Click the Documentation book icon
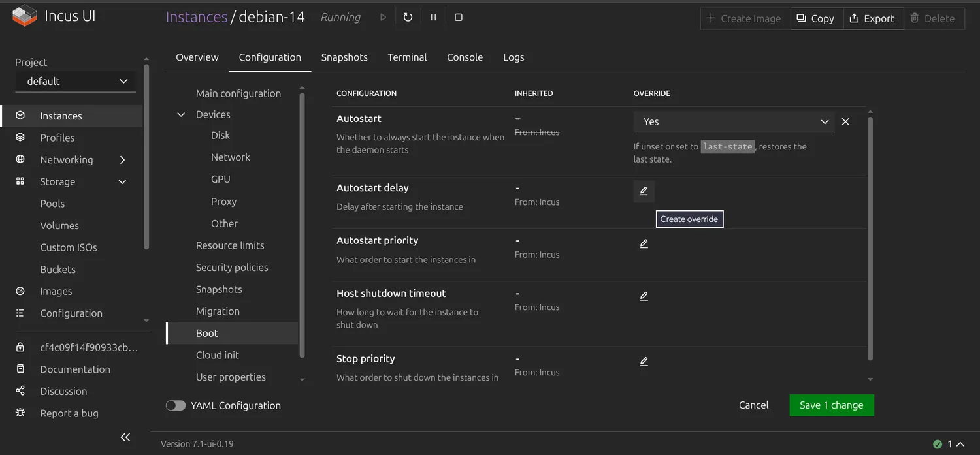 (20, 369)
